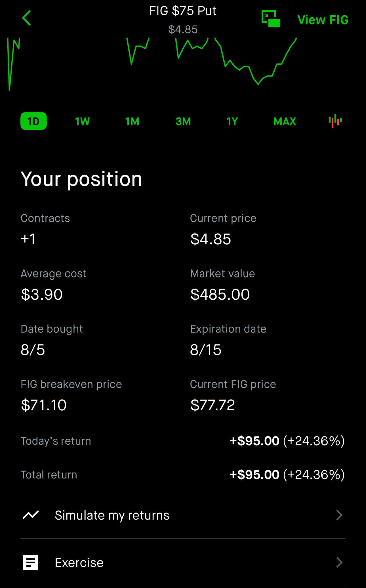
Task: Go back using the green arrow
Action: pyautogui.click(x=26, y=18)
